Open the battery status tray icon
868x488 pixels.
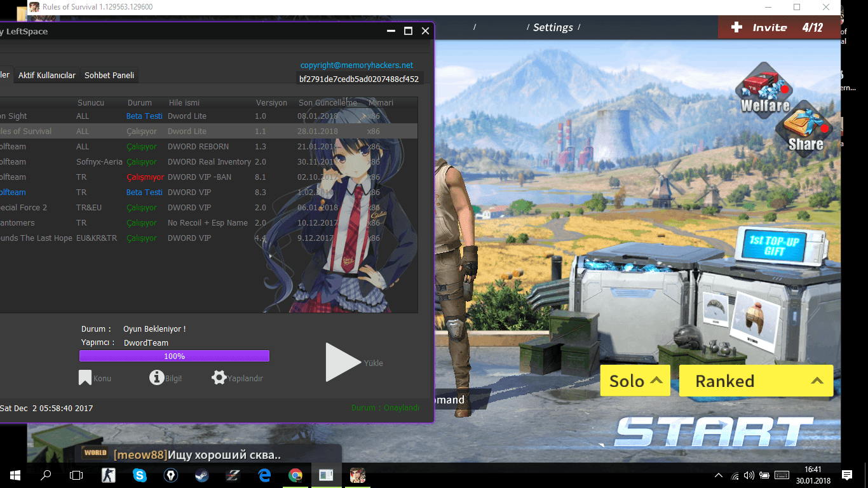click(764, 475)
